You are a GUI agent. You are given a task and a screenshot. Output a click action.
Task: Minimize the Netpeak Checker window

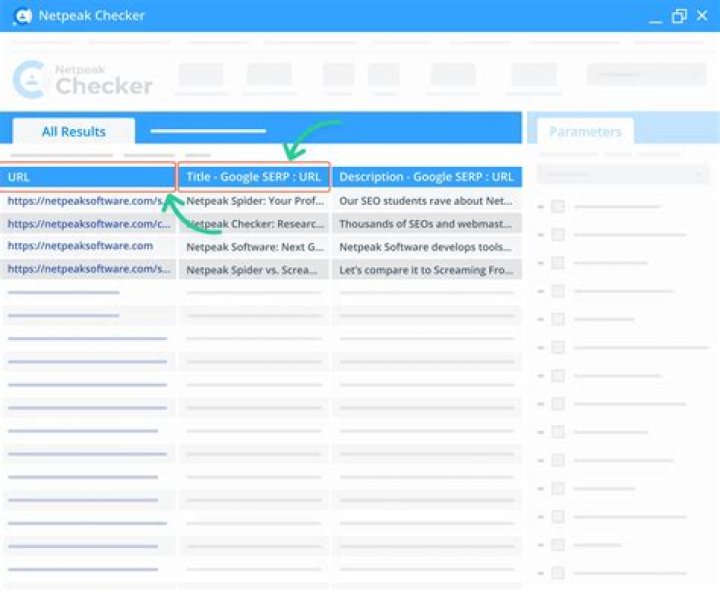pyautogui.click(x=655, y=17)
